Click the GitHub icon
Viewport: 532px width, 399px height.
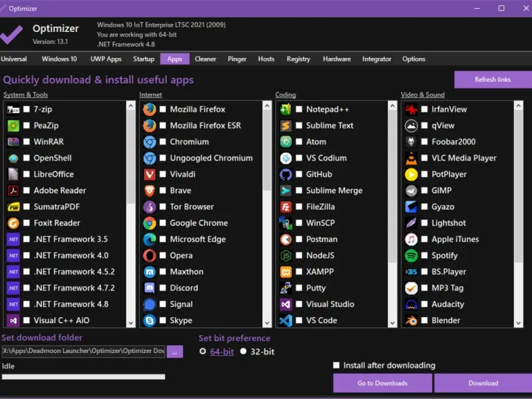coord(286,174)
